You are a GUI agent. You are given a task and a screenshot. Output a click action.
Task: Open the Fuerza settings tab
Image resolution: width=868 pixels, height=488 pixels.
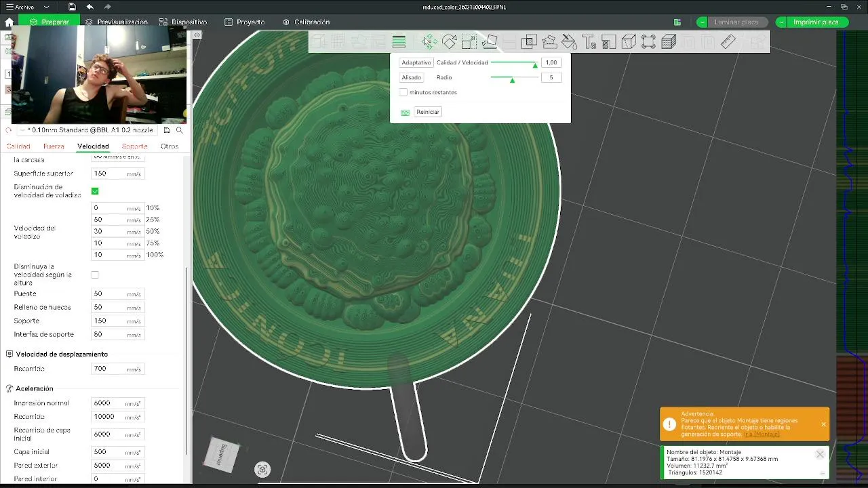(x=54, y=146)
